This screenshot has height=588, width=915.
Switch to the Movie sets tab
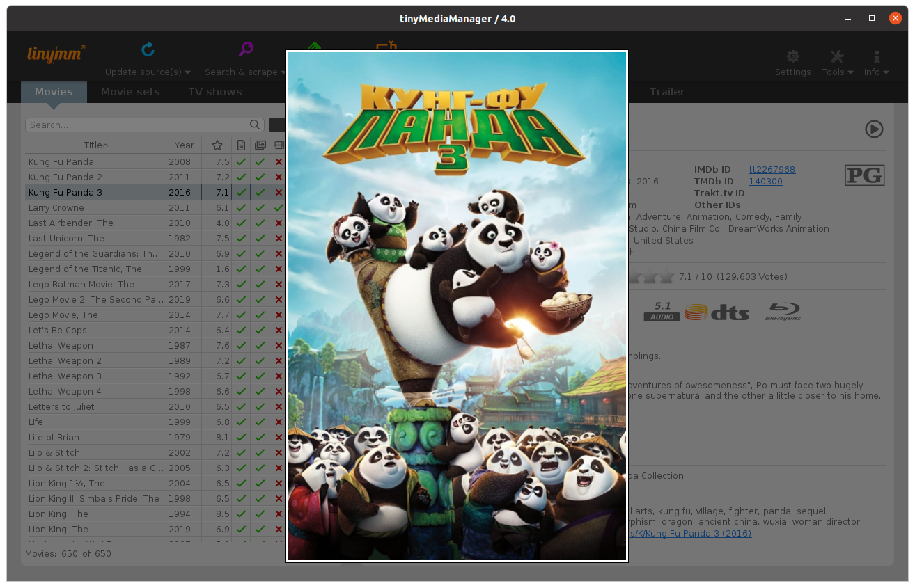(130, 92)
